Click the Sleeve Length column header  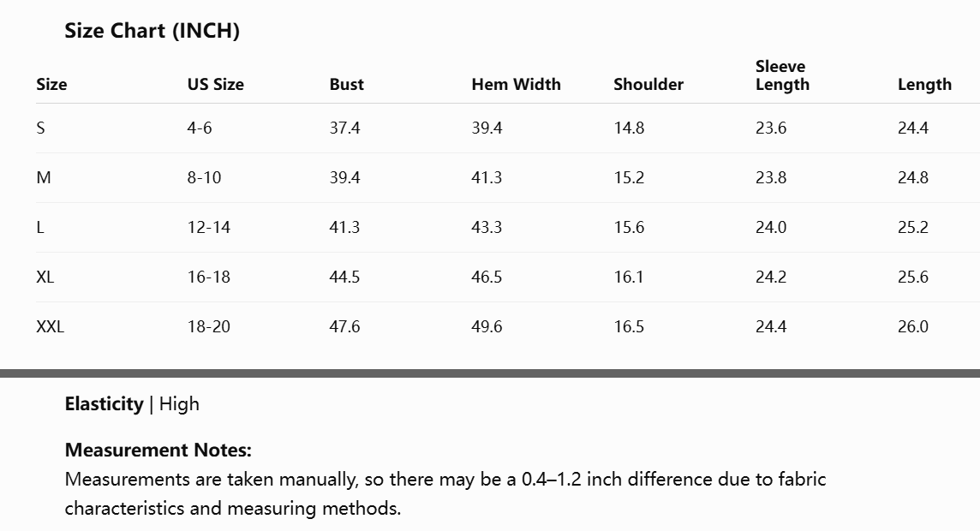click(x=782, y=75)
